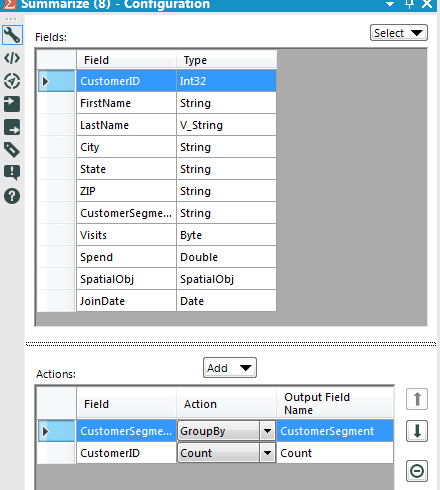Image resolution: width=440 pixels, height=490 pixels.
Task: Select the LastName field
Action: pos(126,125)
